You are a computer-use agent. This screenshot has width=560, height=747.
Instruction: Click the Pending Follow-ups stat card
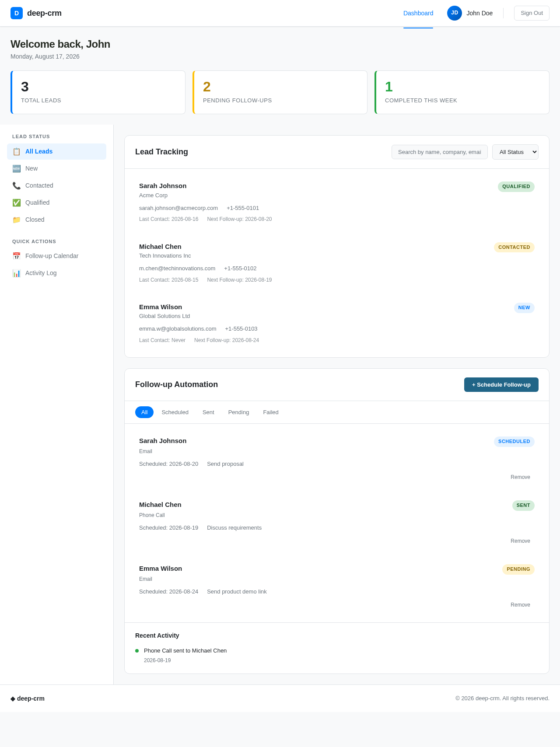click(x=280, y=92)
